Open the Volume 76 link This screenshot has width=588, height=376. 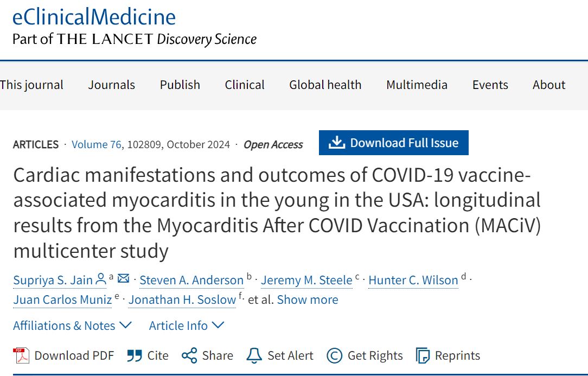[x=97, y=144]
